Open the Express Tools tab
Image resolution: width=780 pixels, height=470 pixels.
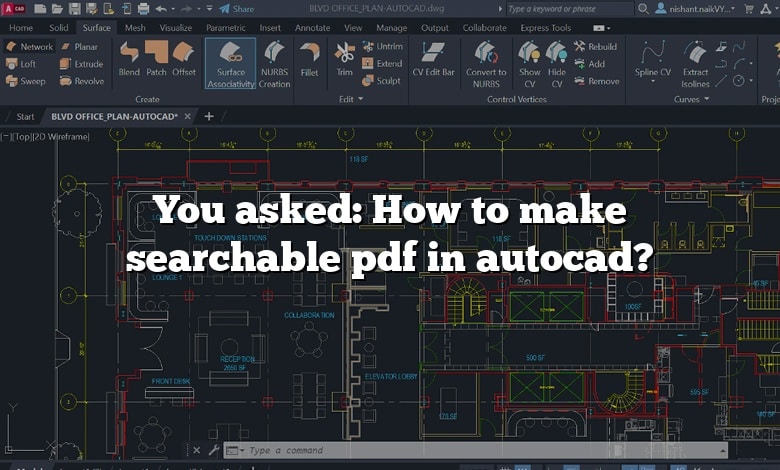546,28
